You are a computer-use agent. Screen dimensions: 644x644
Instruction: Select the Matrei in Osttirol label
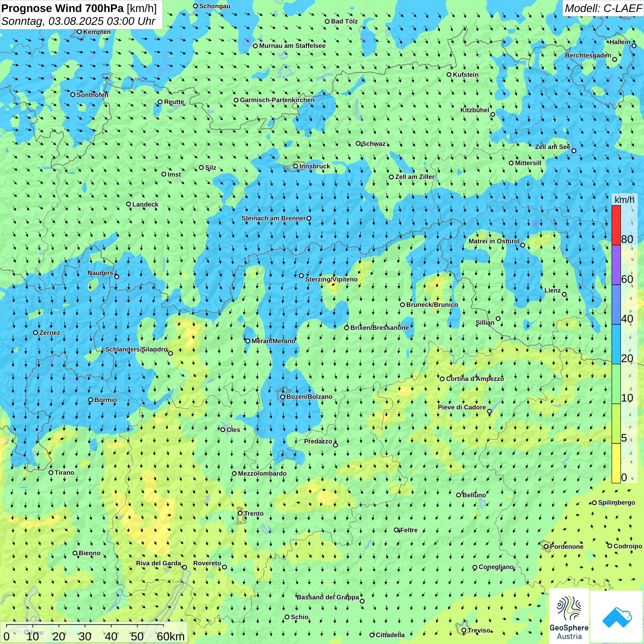[x=494, y=241]
